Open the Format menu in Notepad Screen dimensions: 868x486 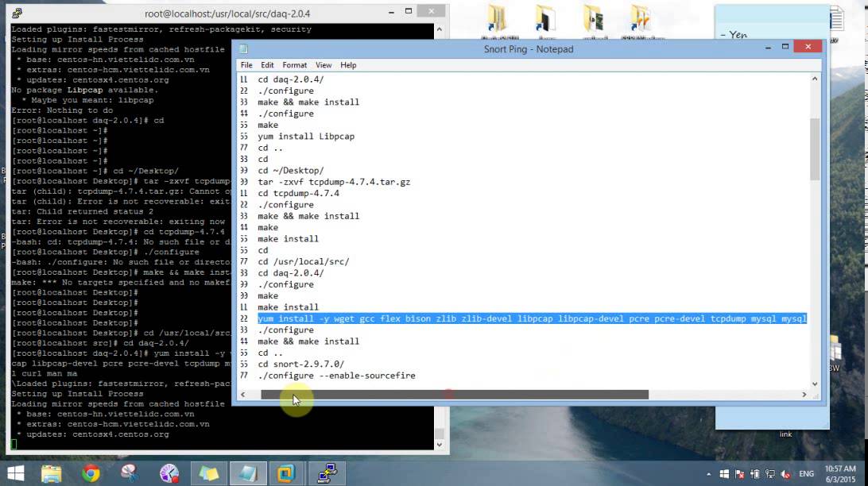[294, 65]
